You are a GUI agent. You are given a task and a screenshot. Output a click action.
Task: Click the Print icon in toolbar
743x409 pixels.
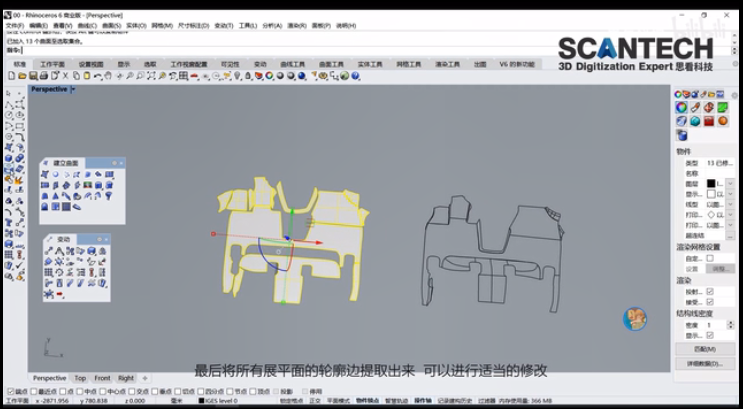(x=43, y=76)
